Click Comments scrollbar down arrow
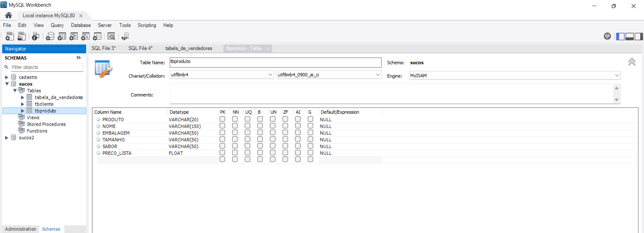 616,100
